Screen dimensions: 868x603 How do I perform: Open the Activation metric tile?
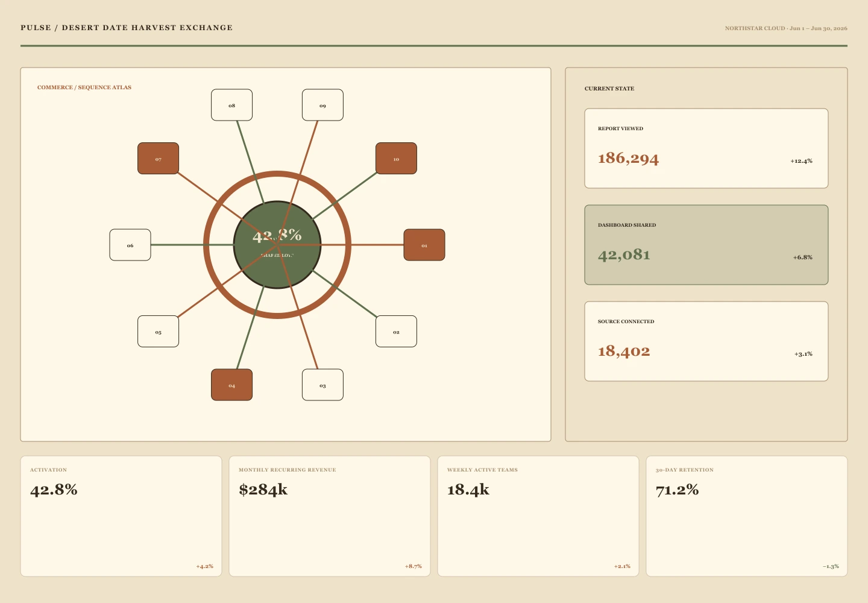(x=121, y=516)
